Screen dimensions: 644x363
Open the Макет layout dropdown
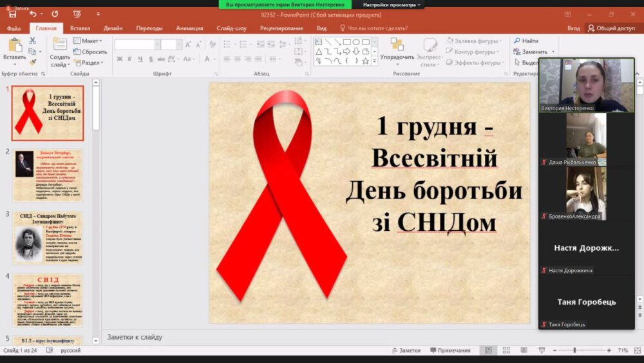(88, 41)
